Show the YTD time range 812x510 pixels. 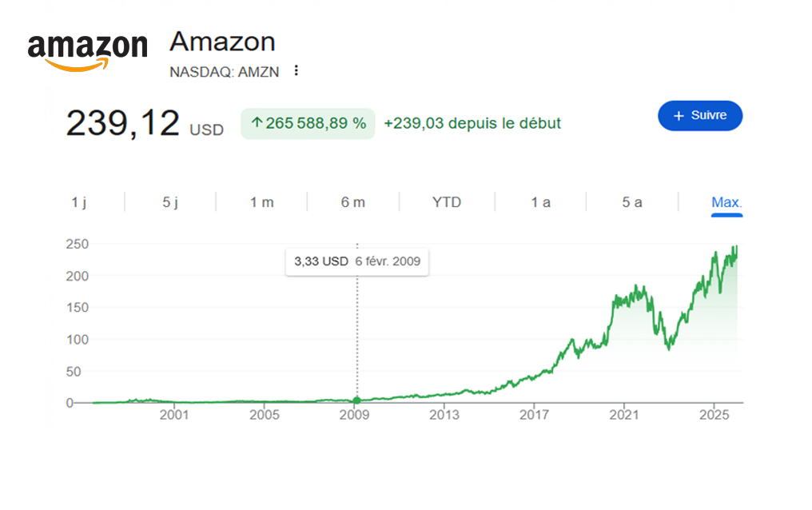[446, 202]
